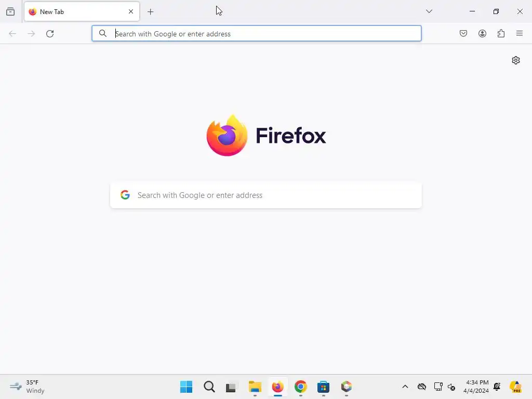Expand the list all tabs chevron
The height and width of the screenshot is (399, 532).
(x=429, y=11)
